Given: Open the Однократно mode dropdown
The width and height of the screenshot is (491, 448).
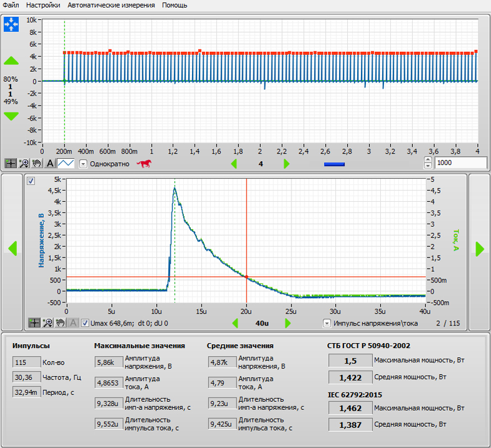Looking at the screenshot, I should pos(83,164).
